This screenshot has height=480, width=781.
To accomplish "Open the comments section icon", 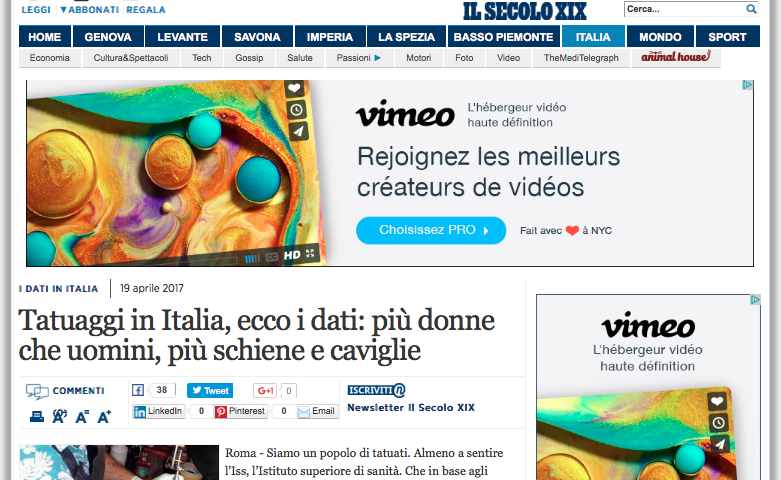I will [37, 391].
